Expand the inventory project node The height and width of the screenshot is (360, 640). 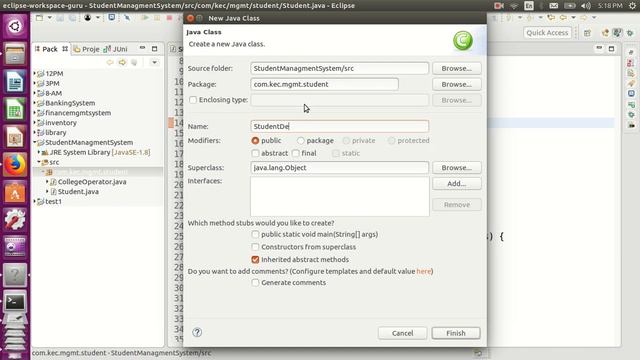coord(35,122)
